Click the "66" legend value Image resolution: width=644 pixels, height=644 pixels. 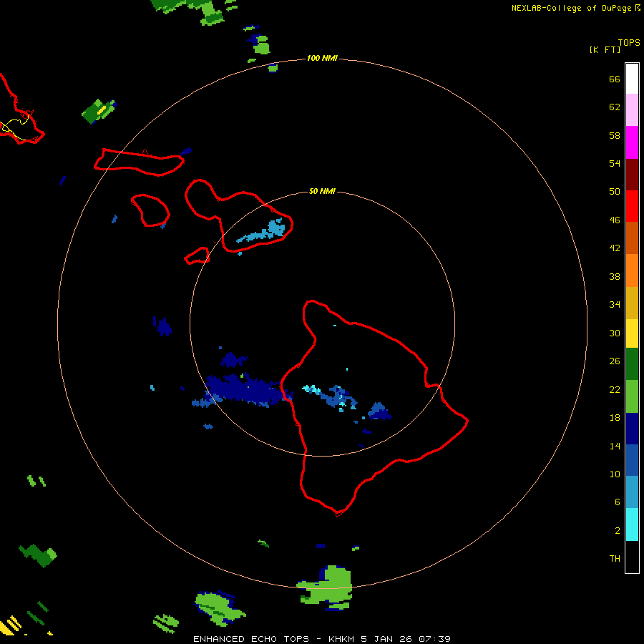tap(615, 79)
